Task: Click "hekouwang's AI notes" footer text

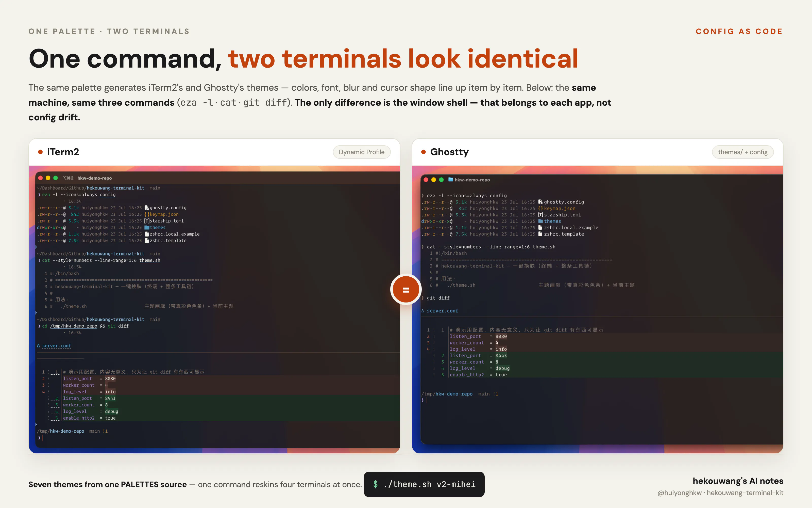Action: coord(738,481)
